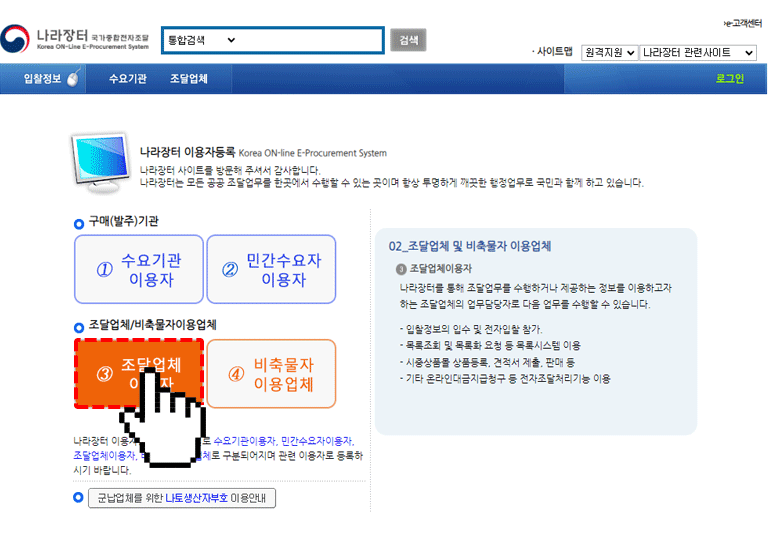Viewport: 770px width, 548px height.
Task: Open 나토생산자부호 이용안내 button
Action: 182,498
